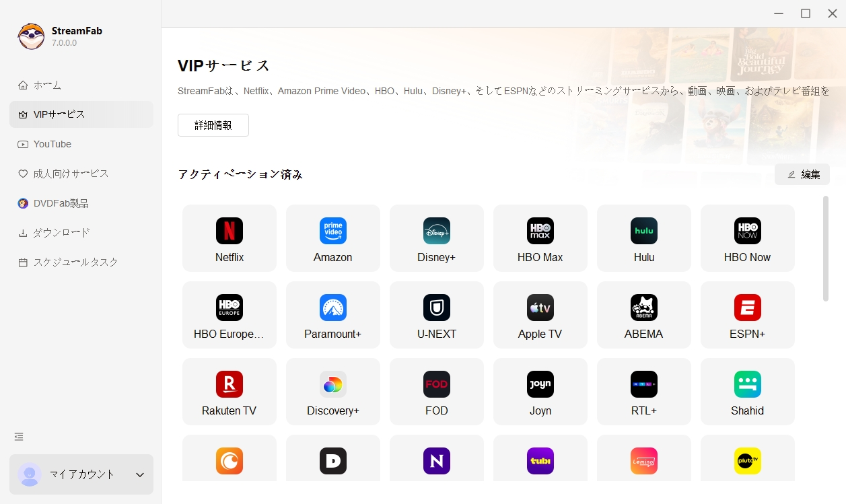Select the Netflix service icon
Viewport: 846px width, 504px height.
(x=229, y=238)
